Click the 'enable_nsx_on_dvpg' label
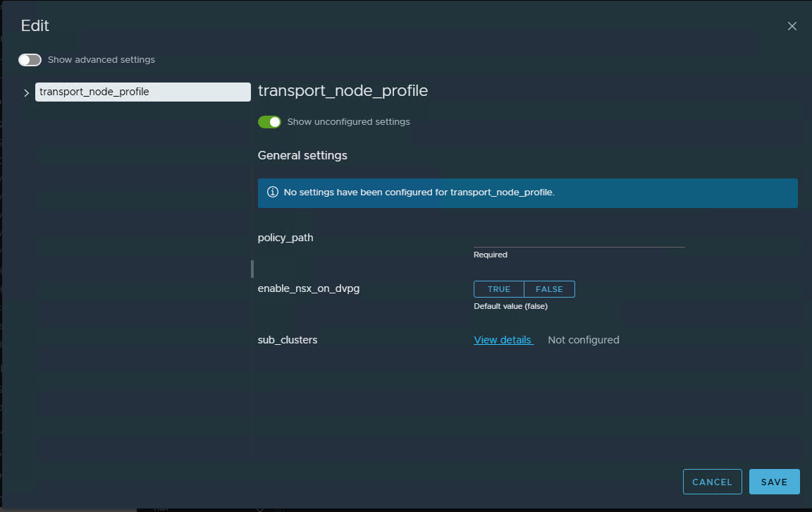Screen dimensions: 812x512 coord(309,288)
